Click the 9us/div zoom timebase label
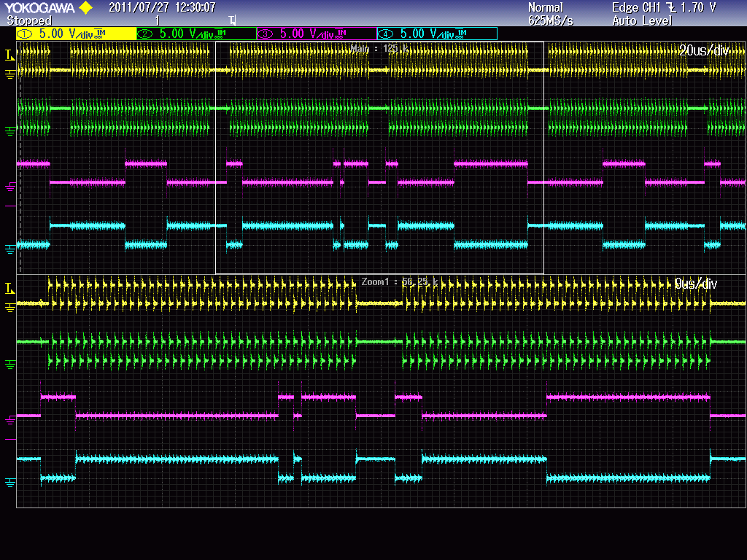Screen dimensions: 747x560 point(695,284)
